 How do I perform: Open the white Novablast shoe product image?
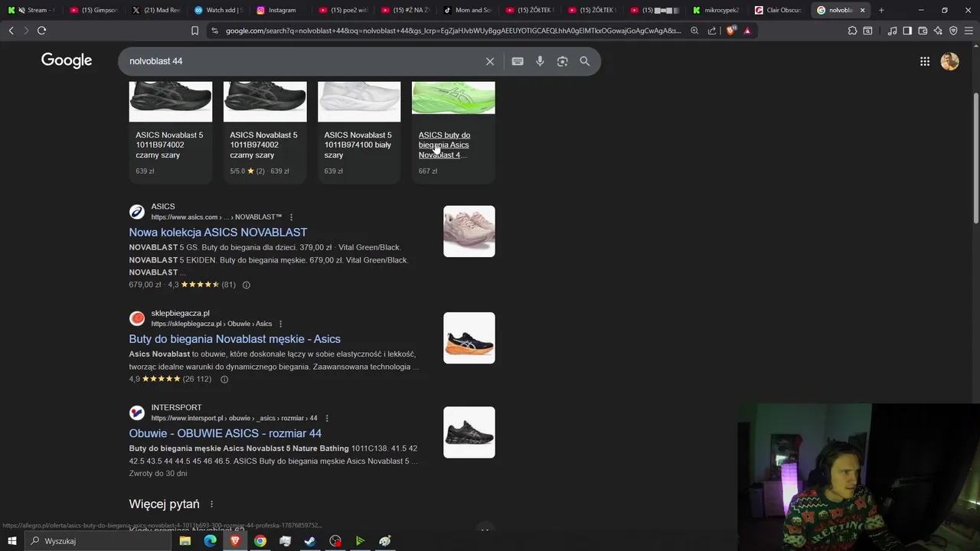pyautogui.click(x=359, y=100)
